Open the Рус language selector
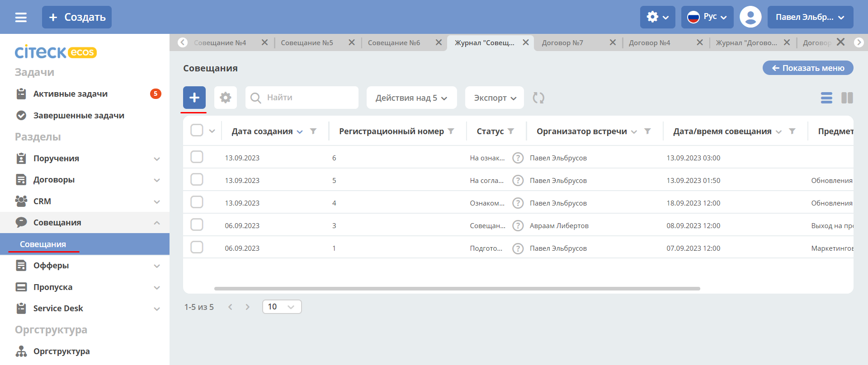The height and width of the screenshot is (365, 868). click(708, 17)
